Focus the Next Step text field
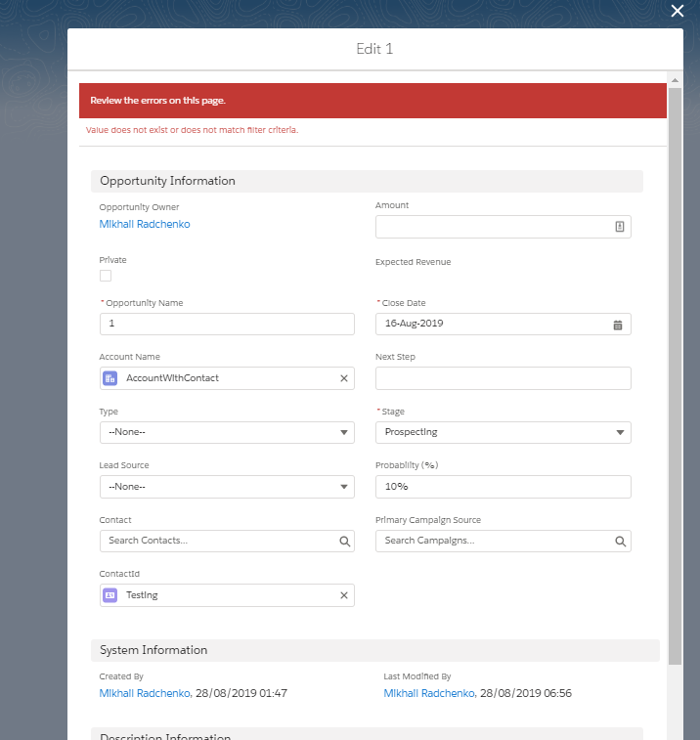The image size is (700, 740). coord(503,378)
